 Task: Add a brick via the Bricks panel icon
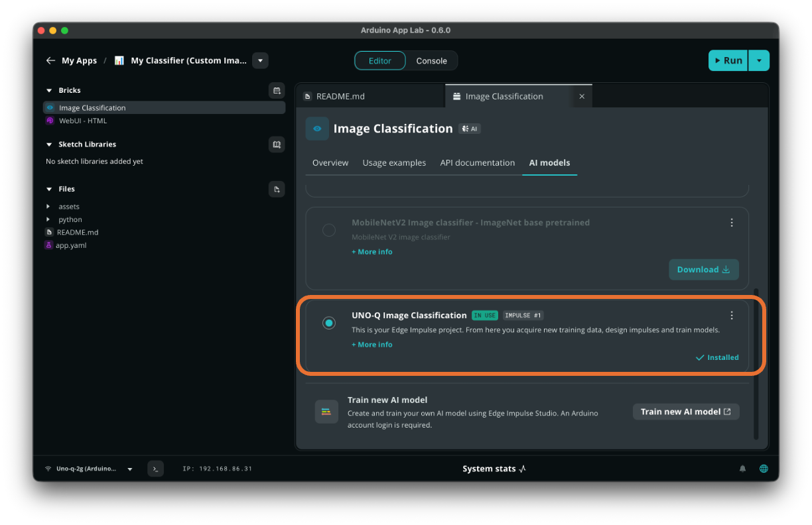tap(277, 90)
